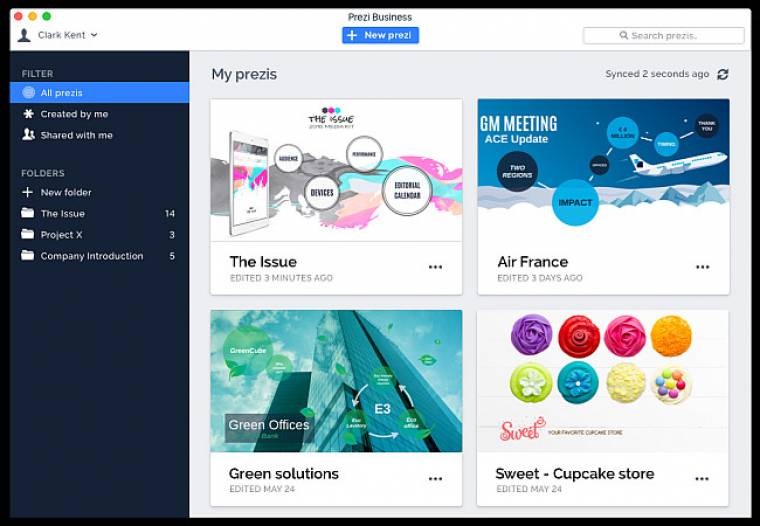Screen dimensions: 760x526
Task: Open The Issue folder in sidebar
Action: tap(99, 213)
